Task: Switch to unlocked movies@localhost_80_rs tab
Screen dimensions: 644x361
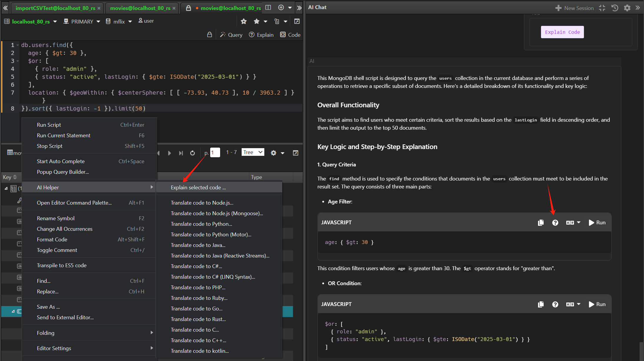Action: tap(140, 8)
